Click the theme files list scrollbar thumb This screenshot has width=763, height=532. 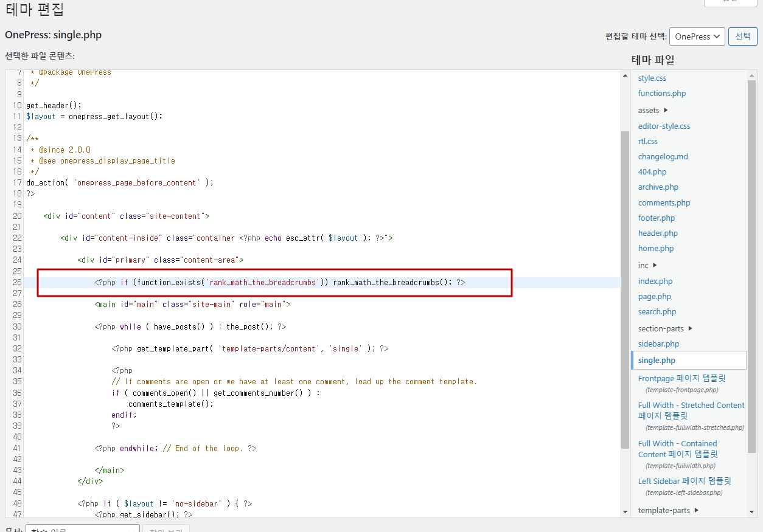click(752, 266)
